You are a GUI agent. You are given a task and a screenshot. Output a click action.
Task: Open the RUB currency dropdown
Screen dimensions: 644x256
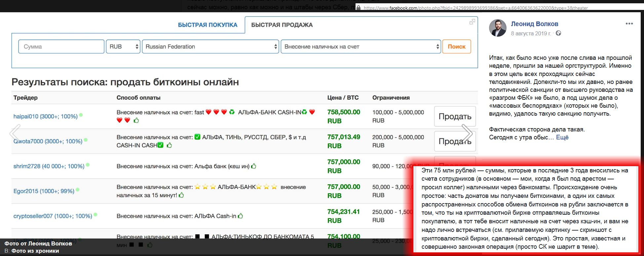[123, 47]
